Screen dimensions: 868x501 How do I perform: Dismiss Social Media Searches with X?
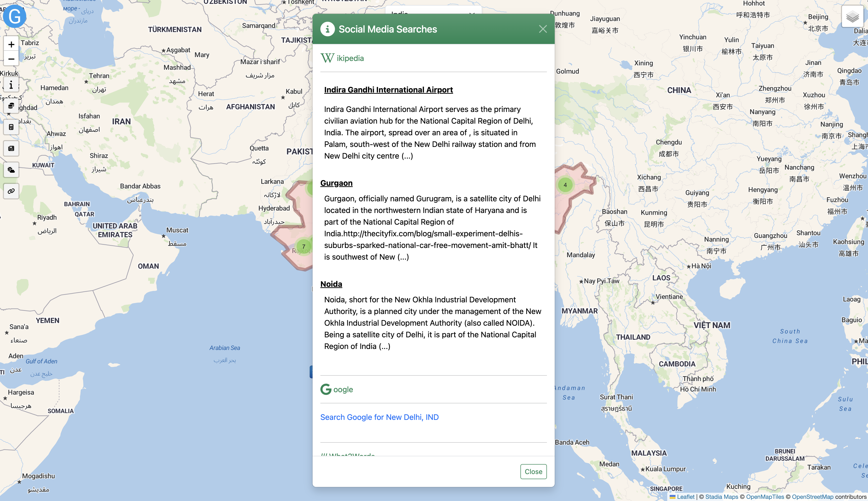[543, 29]
